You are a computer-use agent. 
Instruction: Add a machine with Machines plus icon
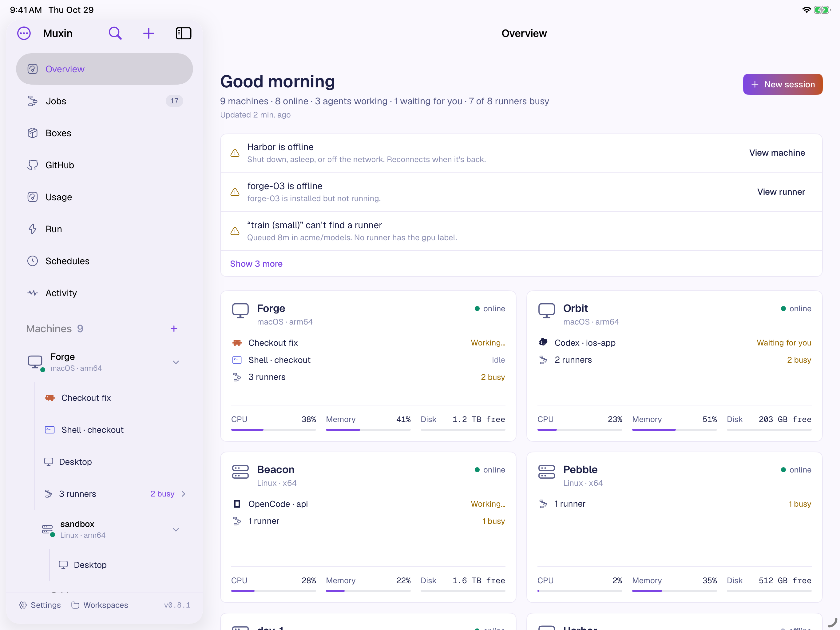(x=174, y=329)
